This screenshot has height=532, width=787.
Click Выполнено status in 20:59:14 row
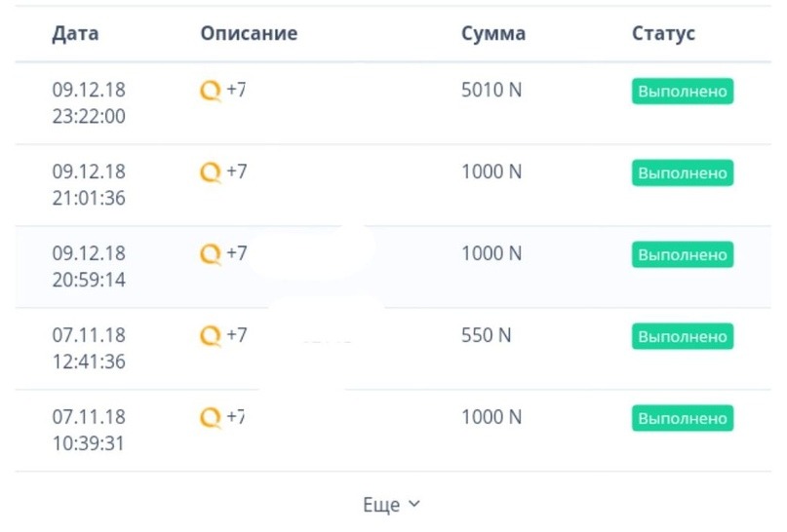click(x=682, y=255)
